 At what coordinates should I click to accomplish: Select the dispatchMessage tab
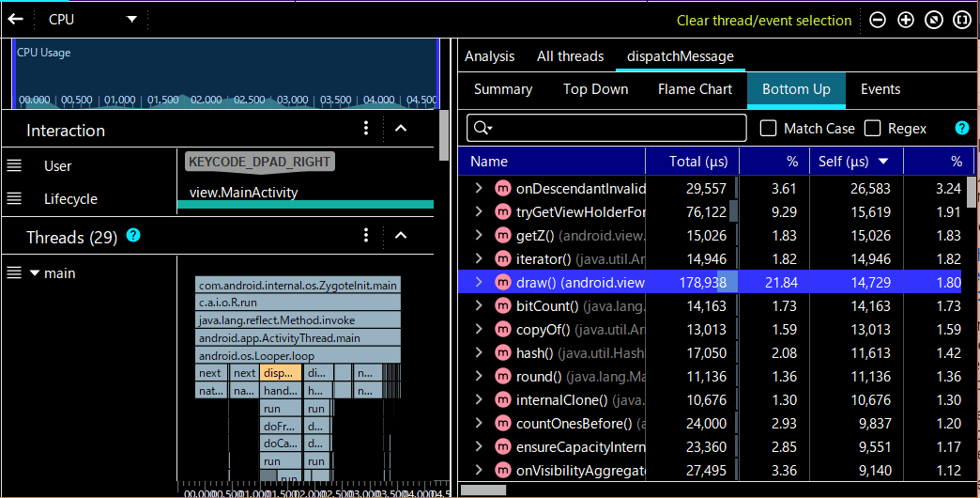pyautogui.click(x=680, y=56)
